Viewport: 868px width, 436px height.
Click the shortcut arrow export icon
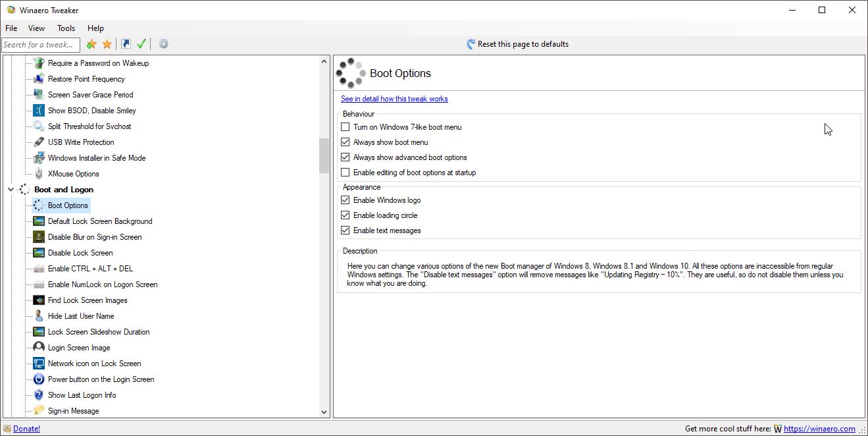tap(126, 44)
